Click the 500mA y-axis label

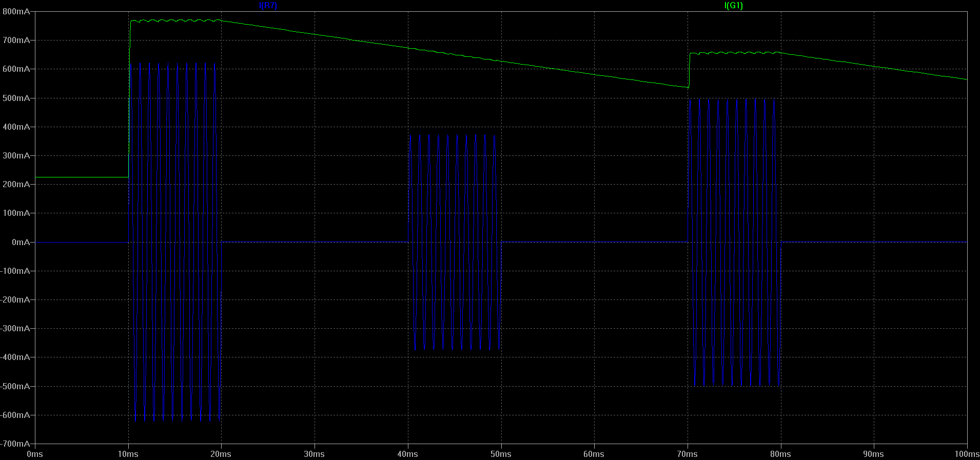pos(16,98)
